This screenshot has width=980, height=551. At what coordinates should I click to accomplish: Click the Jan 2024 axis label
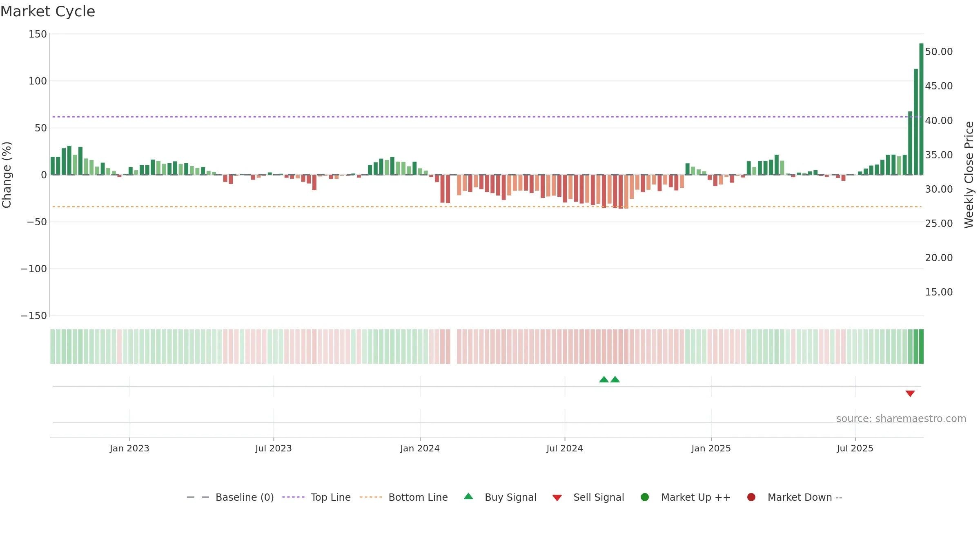click(x=420, y=449)
